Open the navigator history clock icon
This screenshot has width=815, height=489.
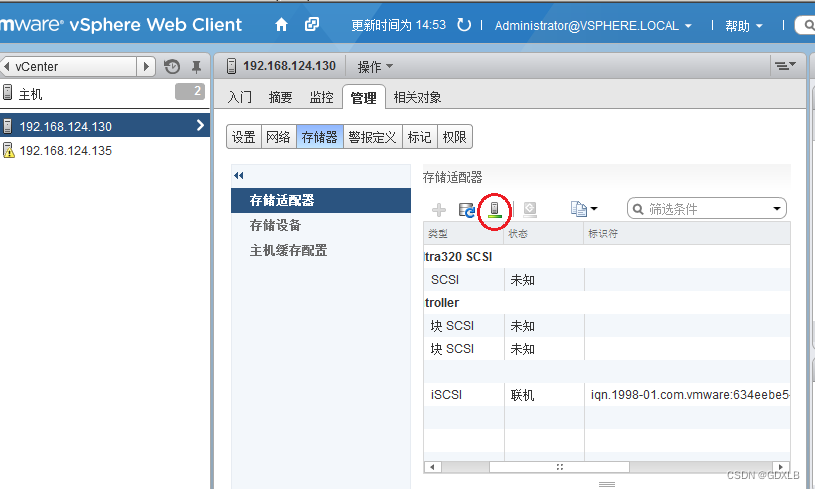[x=172, y=67]
